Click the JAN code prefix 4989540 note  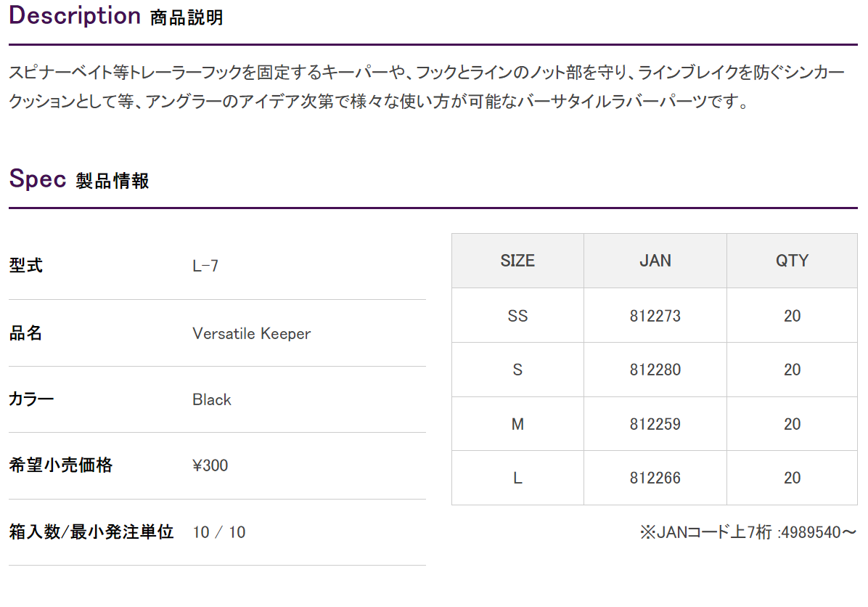click(748, 532)
